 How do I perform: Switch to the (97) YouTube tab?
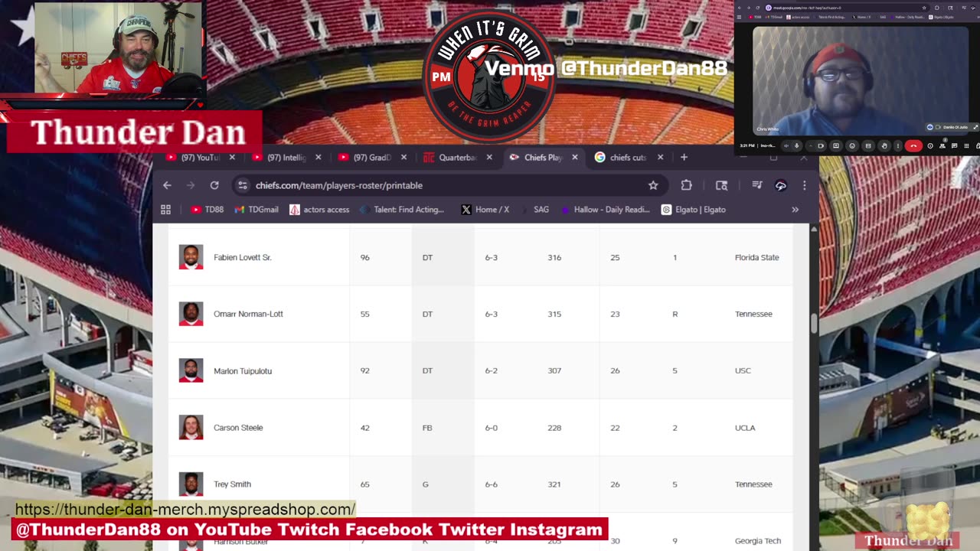194,158
